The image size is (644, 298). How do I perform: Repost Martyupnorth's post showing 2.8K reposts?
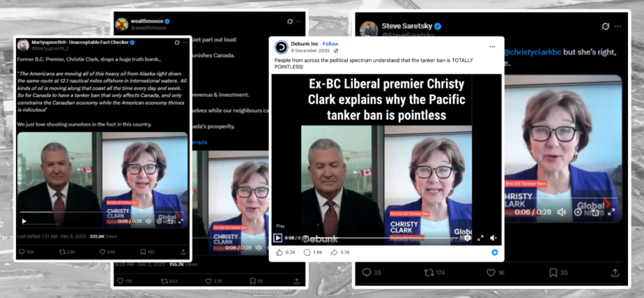coord(67,252)
